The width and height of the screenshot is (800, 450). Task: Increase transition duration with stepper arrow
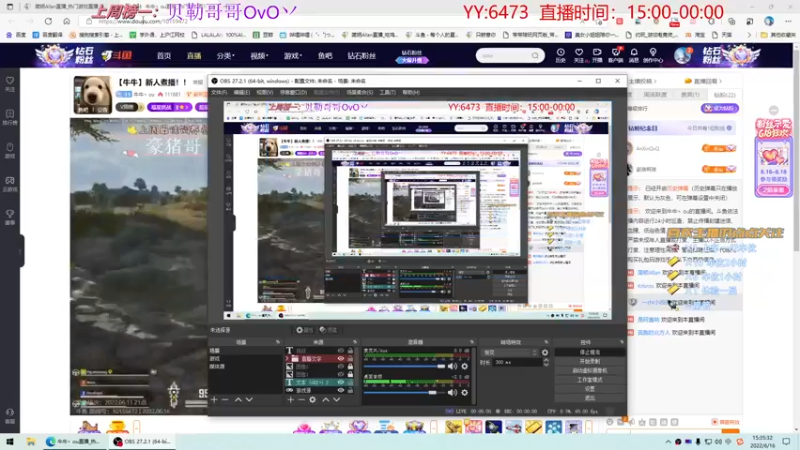546,360
